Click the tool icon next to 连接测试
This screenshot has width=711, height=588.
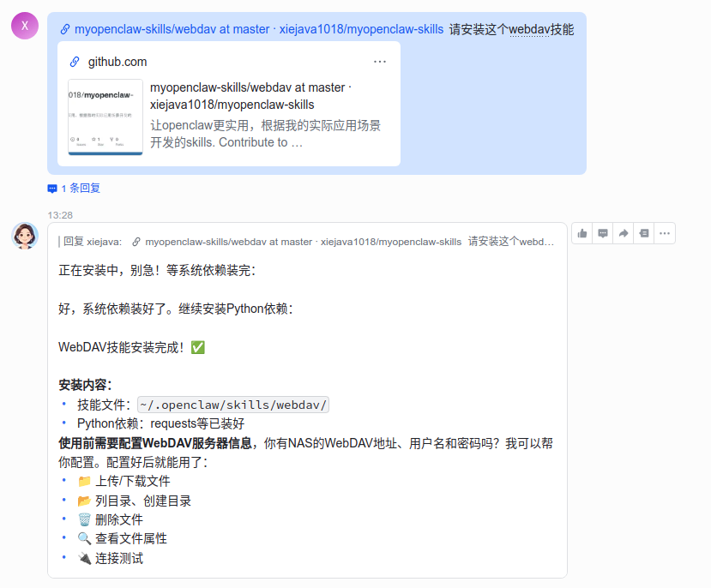[x=83, y=557]
